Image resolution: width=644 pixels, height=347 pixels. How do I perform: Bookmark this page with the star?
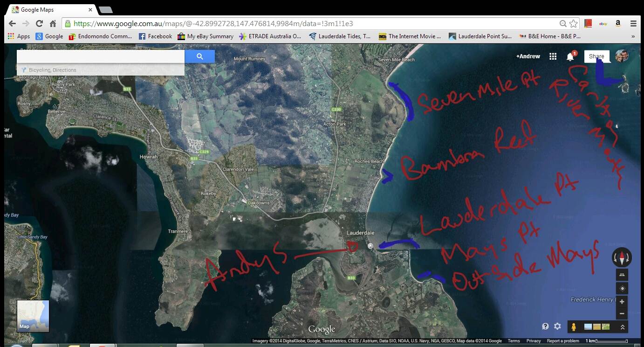click(x=574, y=23)
